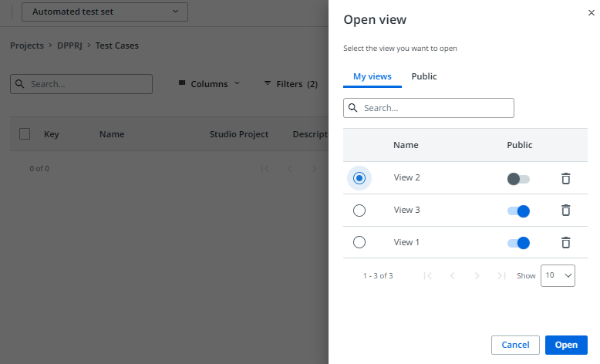The image size is (600, 364).
Task: Click next page arrow in test cases table
Action: (x=314, y=168)
